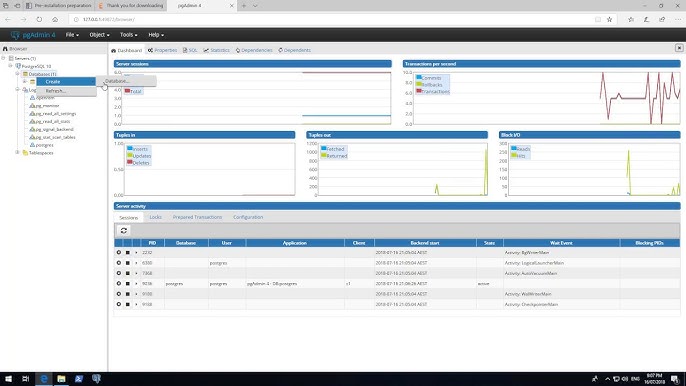Switch to 'Thank you for downloading' browser tab
This screenshot has height=386, width=686.
(x=130, y=6)
